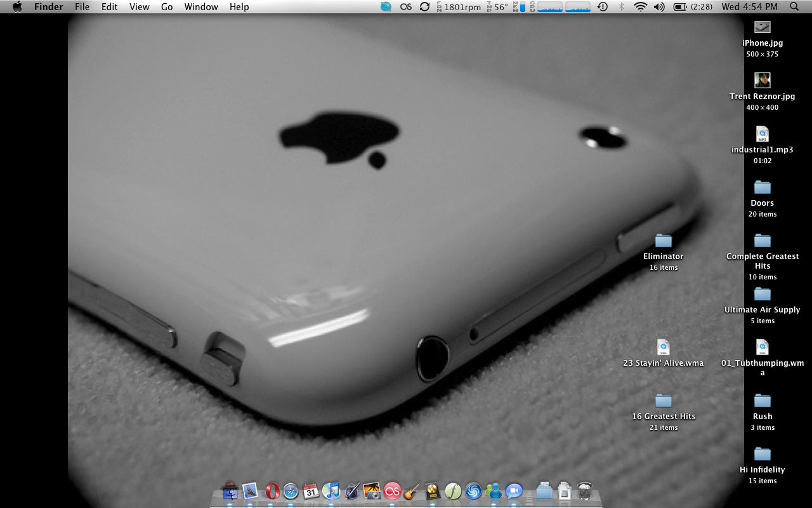Open Spotlight search magnifying glass
The image size is (812, 508).
click(794, 7)
